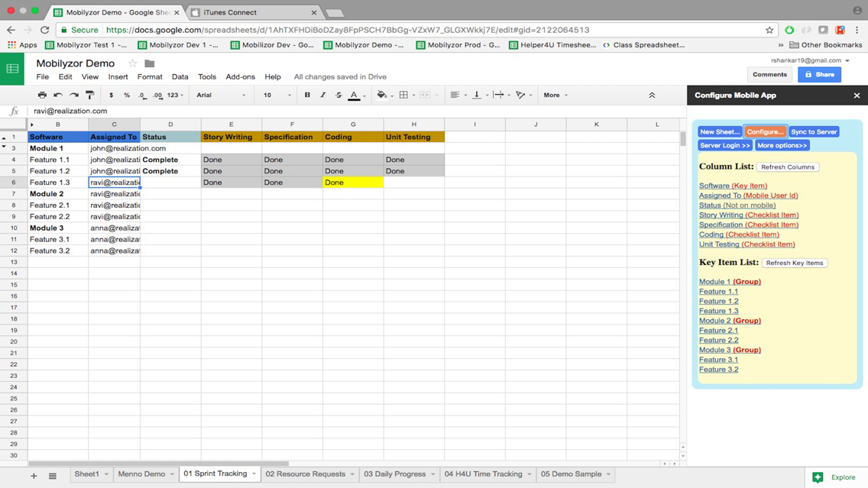Open the Software (Key Item) link

[733, 186]
